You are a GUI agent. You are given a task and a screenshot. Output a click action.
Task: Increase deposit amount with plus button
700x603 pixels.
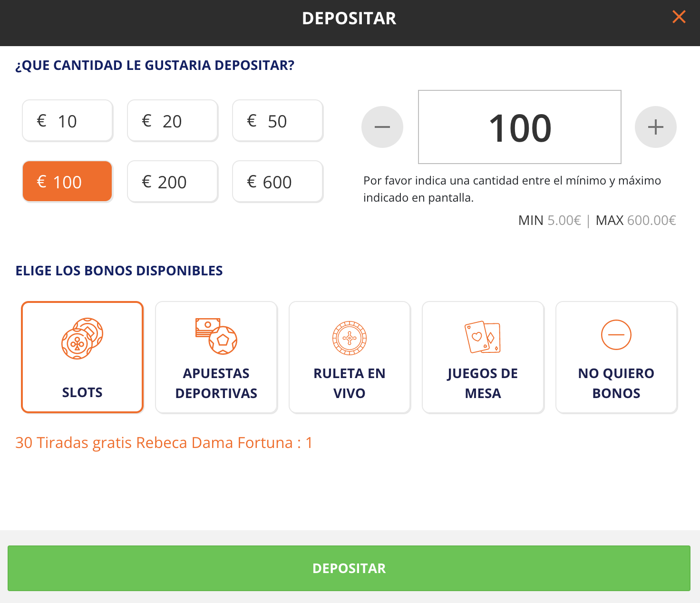point(655,127)
